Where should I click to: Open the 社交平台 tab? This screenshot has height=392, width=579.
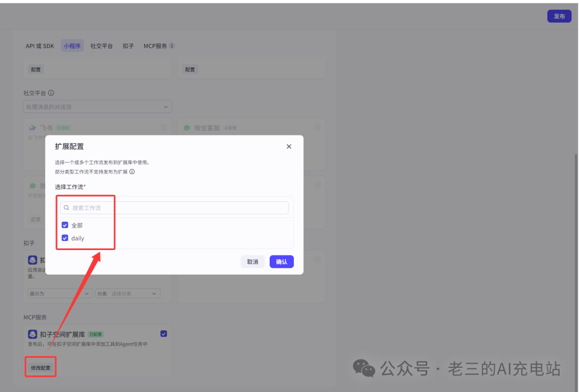(101, 46)
